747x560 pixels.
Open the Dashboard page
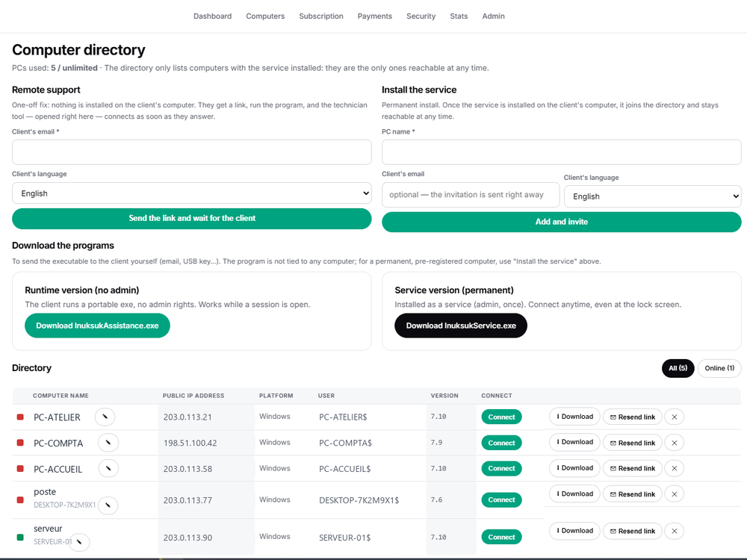[x=212, y=16]
